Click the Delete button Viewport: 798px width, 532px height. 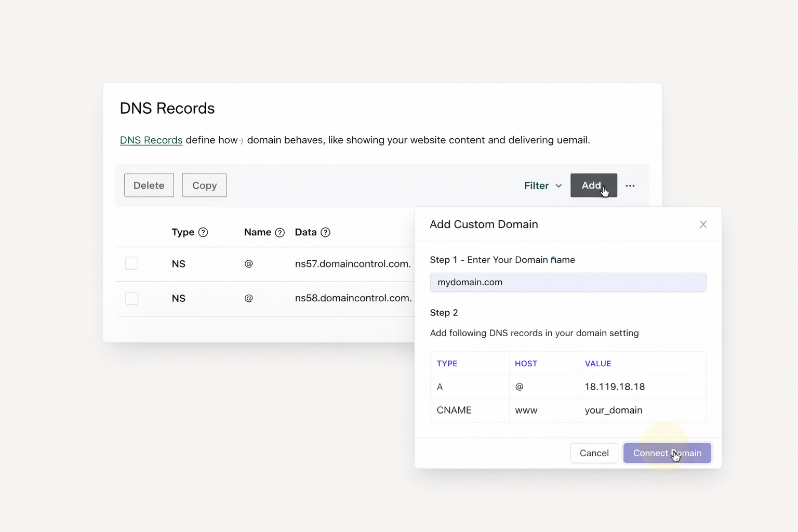149,185
